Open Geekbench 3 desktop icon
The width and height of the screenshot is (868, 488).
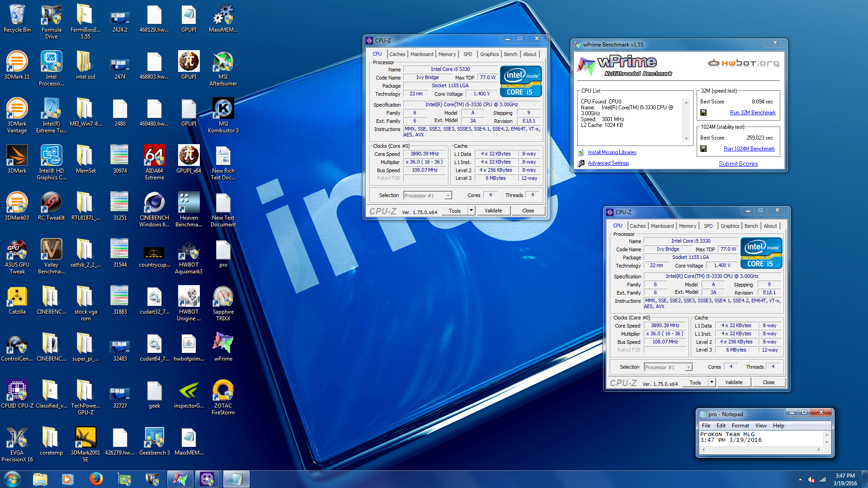154,441
